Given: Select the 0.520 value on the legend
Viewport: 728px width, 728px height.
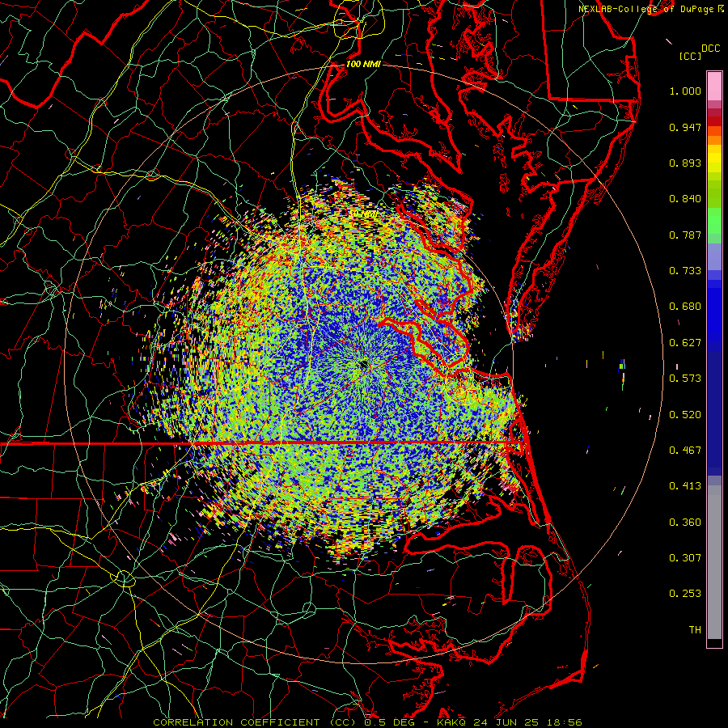Looking at the screenshot, I should pyautogui.click(x=685, y=415).
